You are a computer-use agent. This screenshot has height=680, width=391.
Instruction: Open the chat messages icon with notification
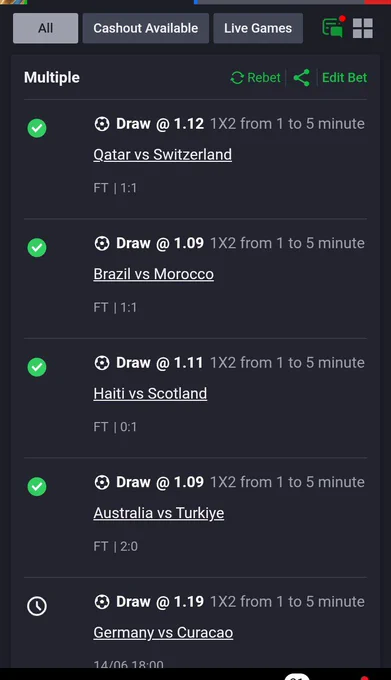click(333, 27)
